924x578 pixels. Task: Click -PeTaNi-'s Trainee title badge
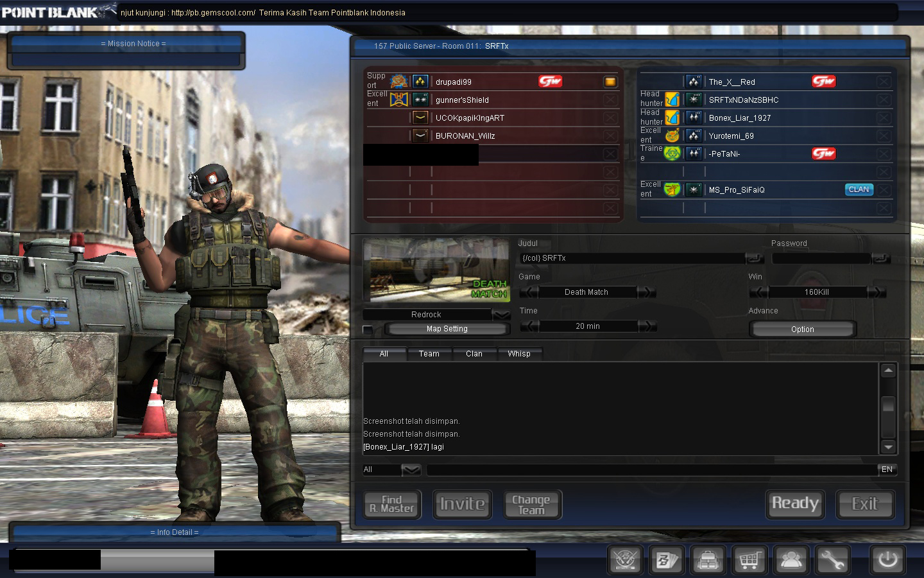[x=672, y=153]
